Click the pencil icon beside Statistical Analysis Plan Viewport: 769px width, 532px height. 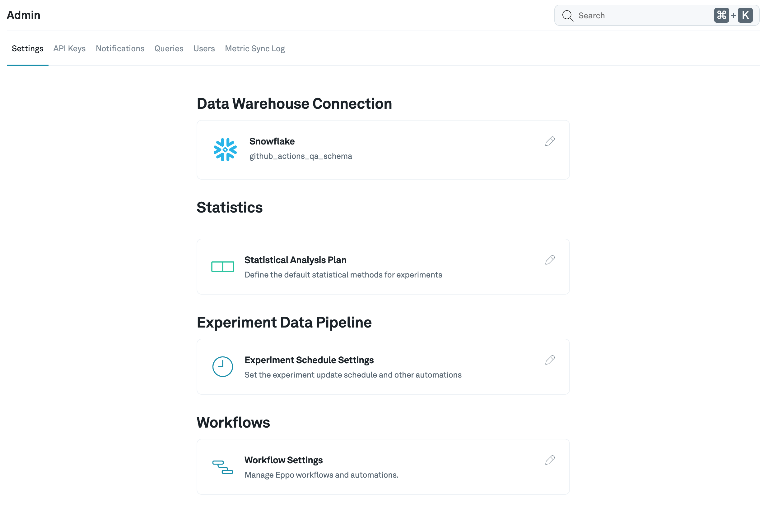click(549, 260)
